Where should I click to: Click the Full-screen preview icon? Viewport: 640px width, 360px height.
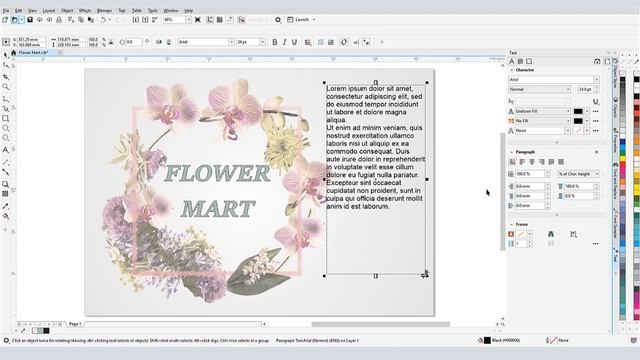[x=198, y=20]
